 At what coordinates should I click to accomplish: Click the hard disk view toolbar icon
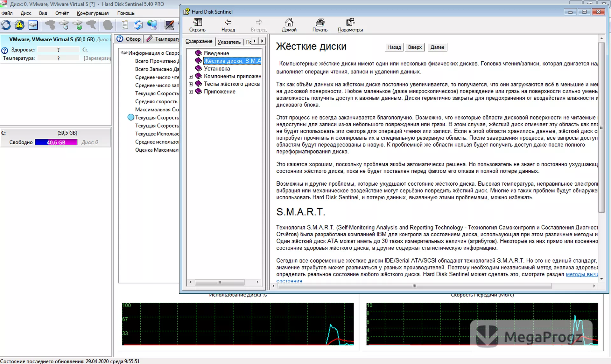coord(33,25)
